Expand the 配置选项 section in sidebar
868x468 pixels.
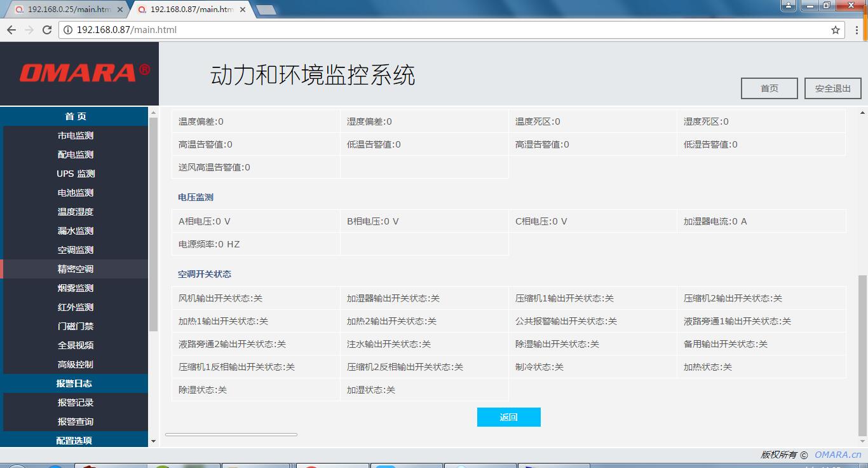point(74,439)
